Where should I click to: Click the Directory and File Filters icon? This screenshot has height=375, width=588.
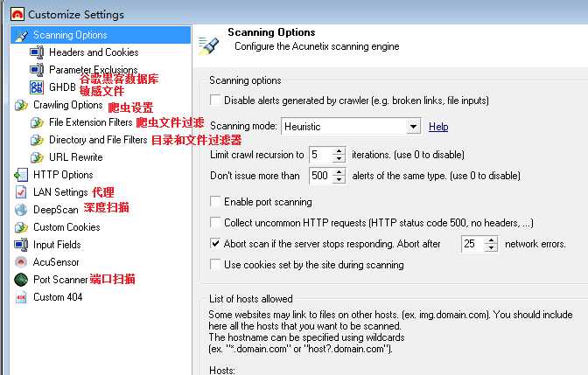coord(37,140)
